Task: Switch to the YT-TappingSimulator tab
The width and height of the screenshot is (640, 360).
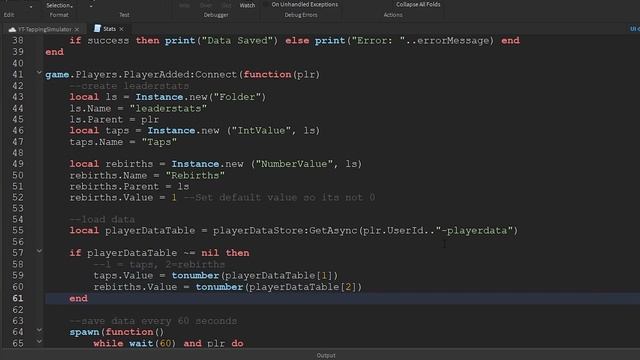Action: point(44,29)
